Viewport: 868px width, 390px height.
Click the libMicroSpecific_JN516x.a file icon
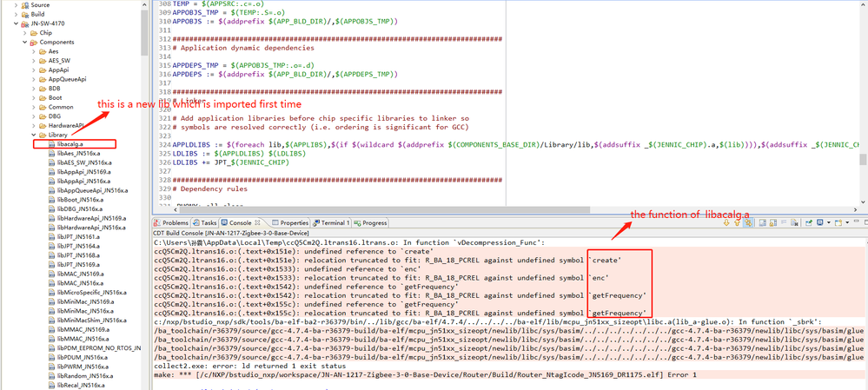click(51, 293)
